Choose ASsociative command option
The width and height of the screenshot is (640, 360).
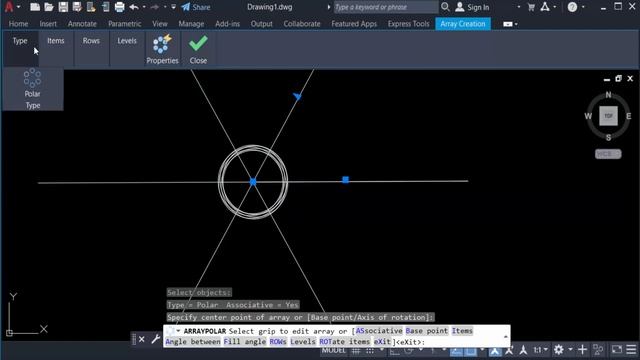click(378, 331)
